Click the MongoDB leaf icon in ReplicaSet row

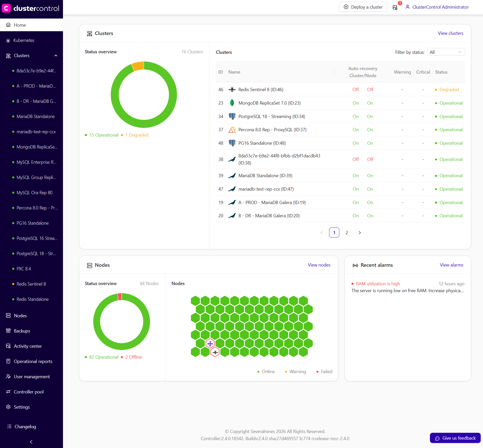click(x=232, y=103)
